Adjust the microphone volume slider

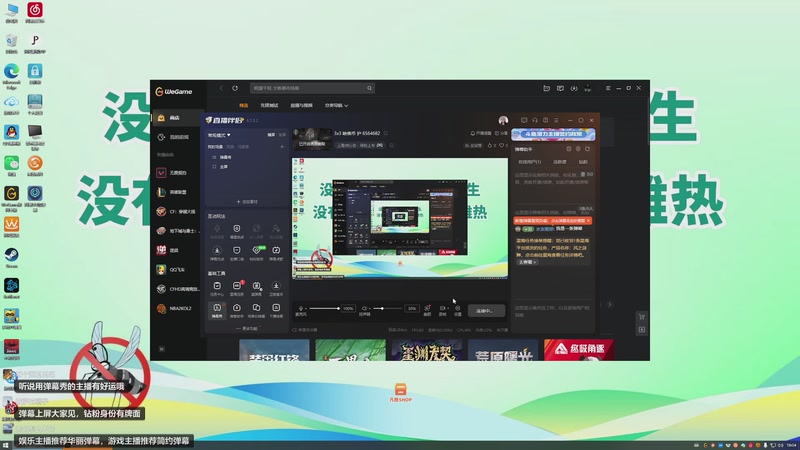(324, 309)
